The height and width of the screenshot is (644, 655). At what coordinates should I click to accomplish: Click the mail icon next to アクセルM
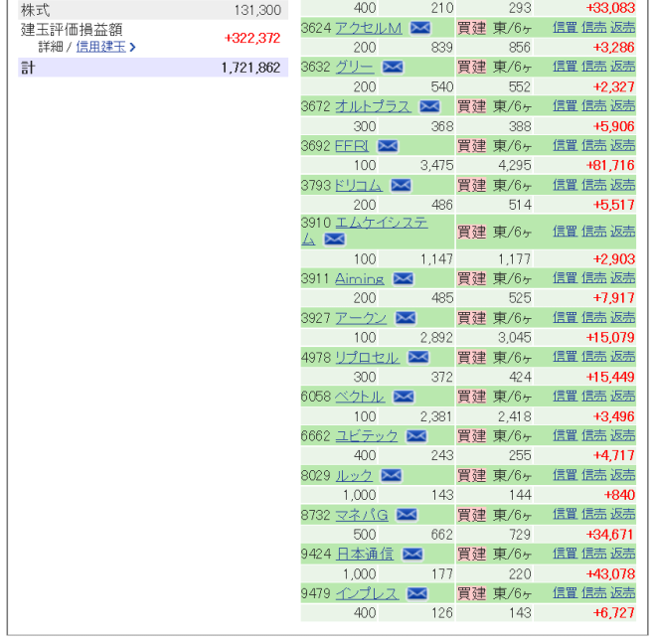tap(419, 28)
